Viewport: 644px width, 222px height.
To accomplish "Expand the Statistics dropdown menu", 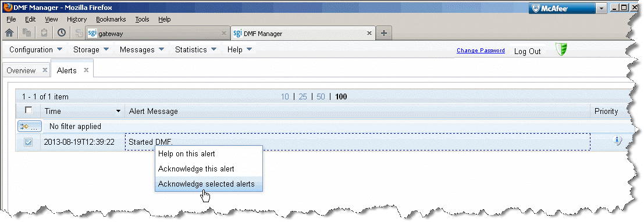I will [195, 49].
